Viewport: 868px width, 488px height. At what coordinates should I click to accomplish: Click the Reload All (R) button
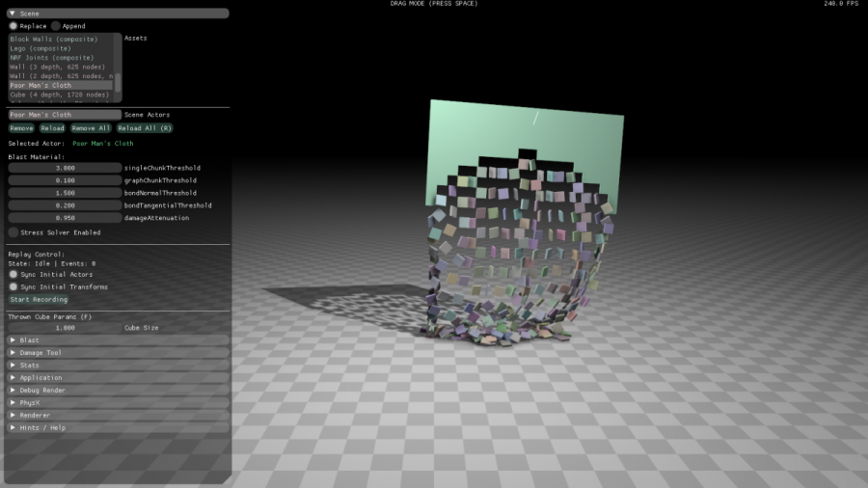click(145, 128)
